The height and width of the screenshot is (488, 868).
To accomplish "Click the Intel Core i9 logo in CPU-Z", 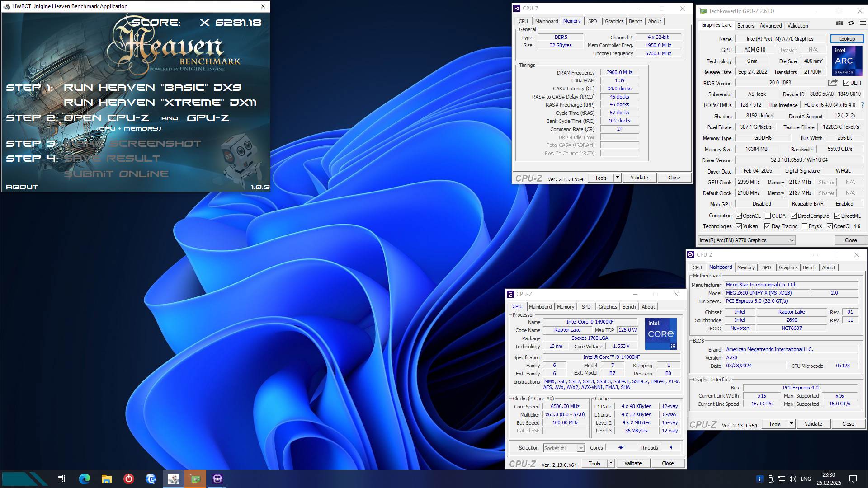I will [x=660, y=334].
